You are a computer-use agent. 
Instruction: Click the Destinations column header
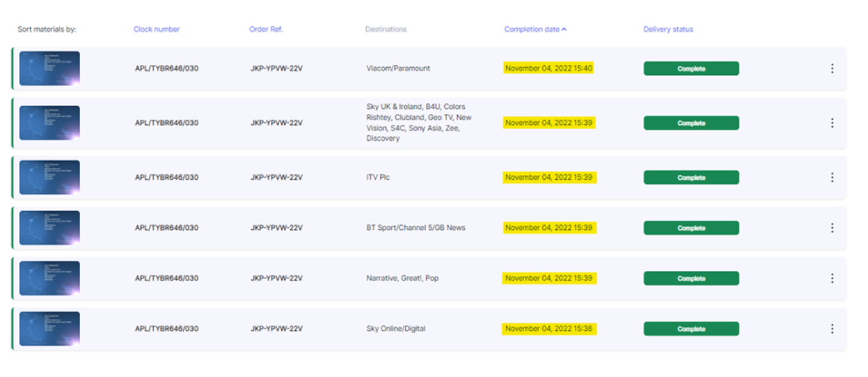point(385,29)
